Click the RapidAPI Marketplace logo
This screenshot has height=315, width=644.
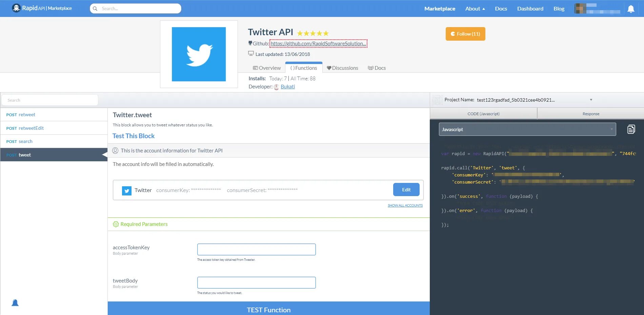[42, 8]
